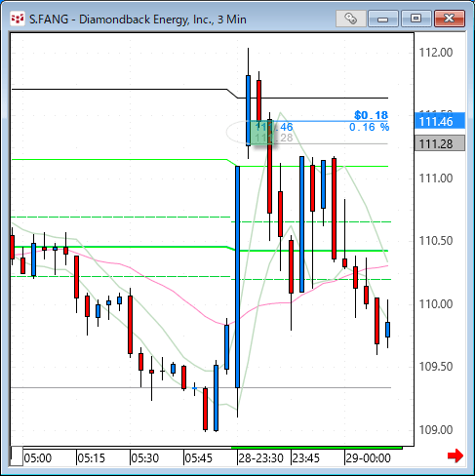Click the 111.00 price axis label
Image resolution: width=475 pixels, height=476 pixels.
click(x=436, y=178)
